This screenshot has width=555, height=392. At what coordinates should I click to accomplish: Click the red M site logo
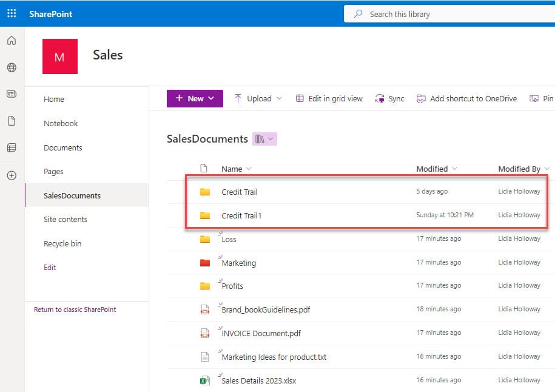[x=60, y=56]
